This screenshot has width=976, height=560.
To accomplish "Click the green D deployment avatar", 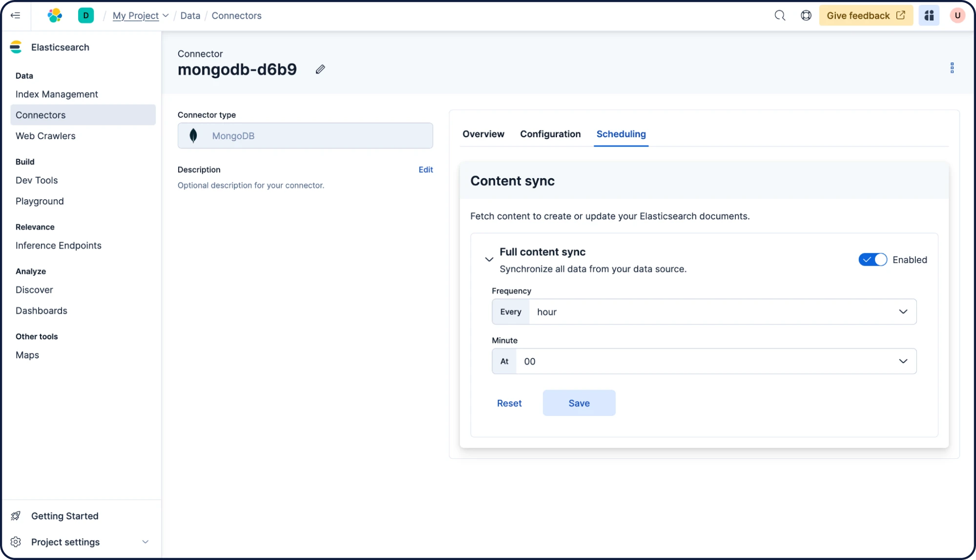I will [x=86, y=15].
